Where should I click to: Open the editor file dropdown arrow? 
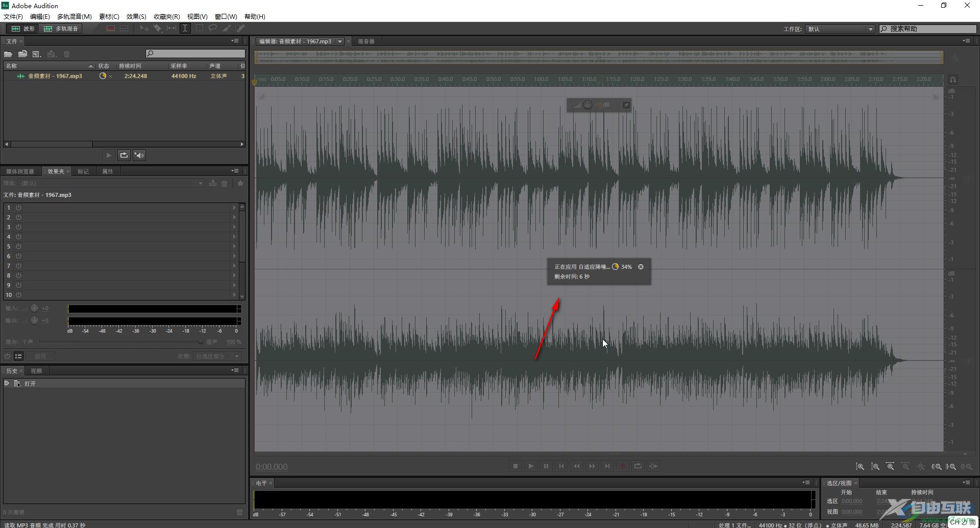click(x=340, y=41)
